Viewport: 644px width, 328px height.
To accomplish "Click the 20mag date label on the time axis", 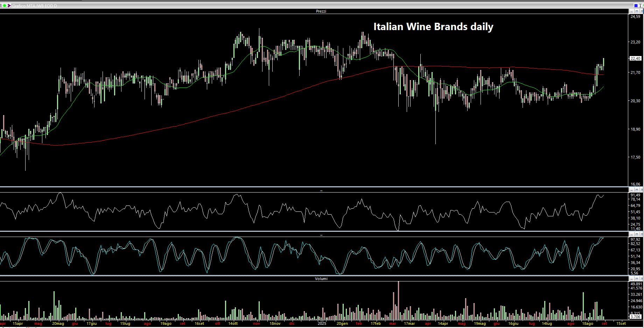I will [x=58, y=323].
